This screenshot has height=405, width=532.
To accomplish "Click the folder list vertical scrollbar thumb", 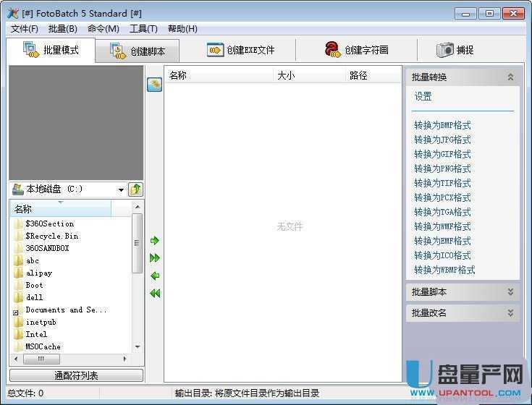I will click(137, 243).
